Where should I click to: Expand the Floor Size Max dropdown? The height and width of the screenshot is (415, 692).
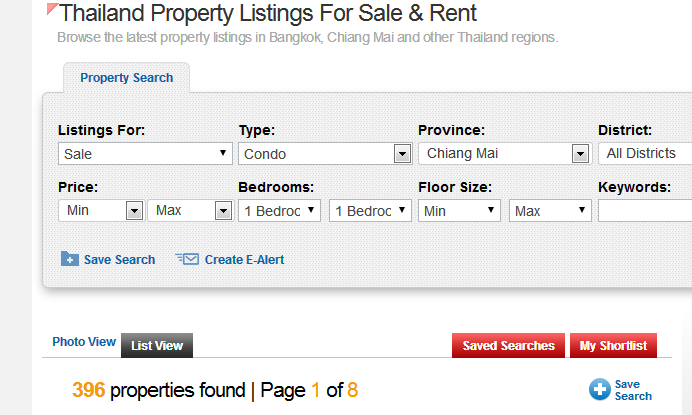click(550, 211)
